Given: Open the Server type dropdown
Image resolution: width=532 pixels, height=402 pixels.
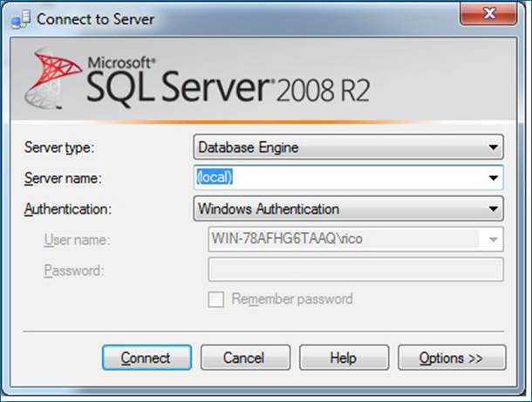Looking at the screenshot, I should coord(348,147).
